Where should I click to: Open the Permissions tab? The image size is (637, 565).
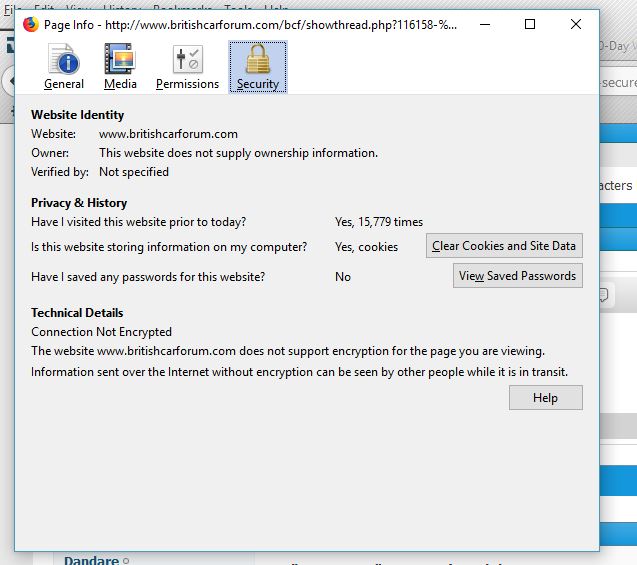(x=187, y=67)
